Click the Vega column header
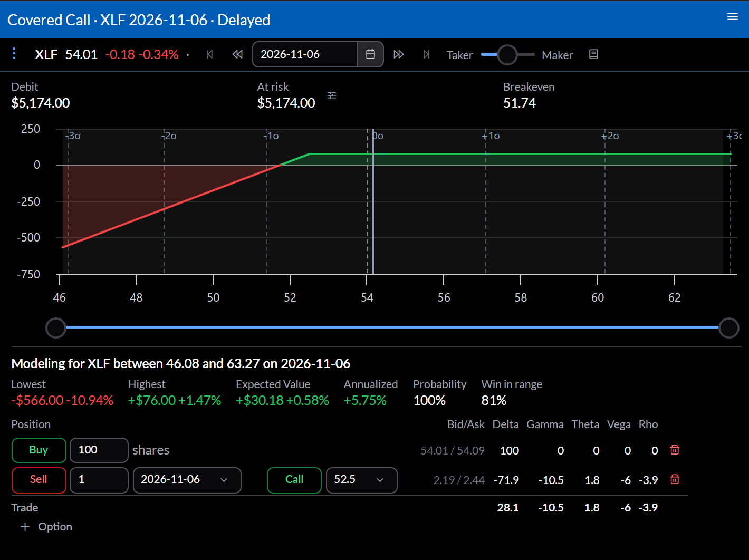The width and height of the screenshot is (749, 560). (x=619, y=424)
